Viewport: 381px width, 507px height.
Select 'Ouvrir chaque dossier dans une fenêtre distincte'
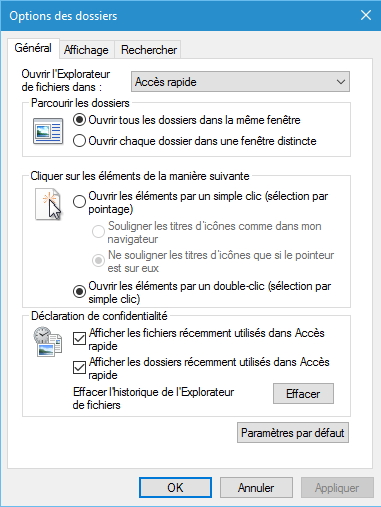coord(194,141)
